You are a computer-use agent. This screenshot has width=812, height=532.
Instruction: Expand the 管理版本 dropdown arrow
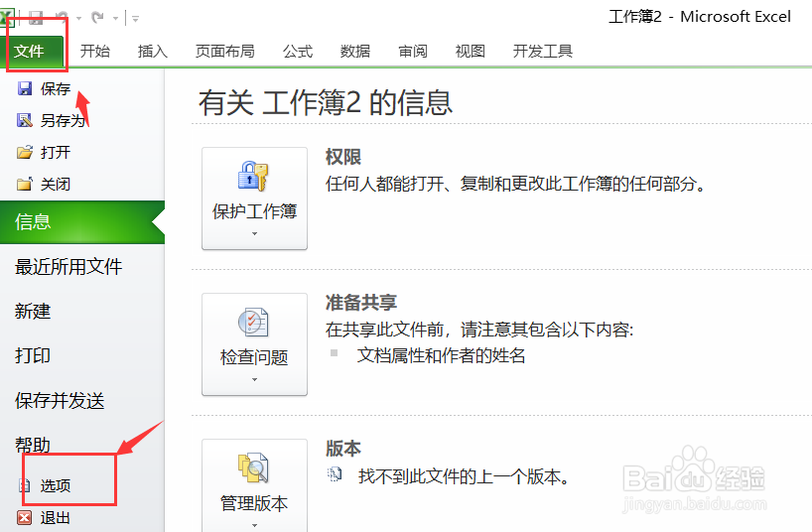pyautogui.click(x=254, y=525)
